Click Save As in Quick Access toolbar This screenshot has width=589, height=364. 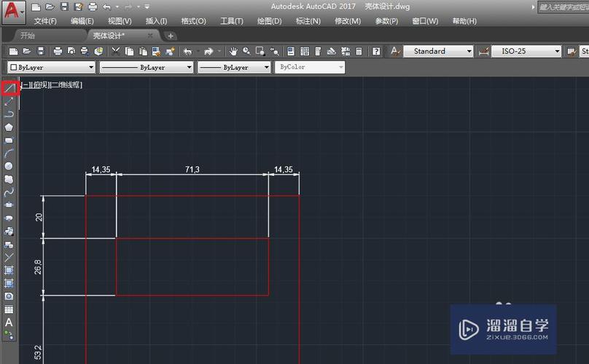tap(79, 7)
